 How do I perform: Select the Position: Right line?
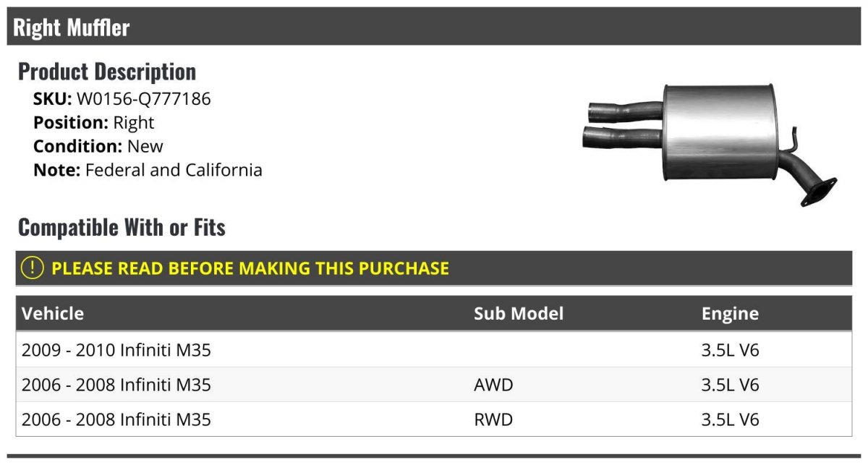pyautogui.click(x=94, y=122)
